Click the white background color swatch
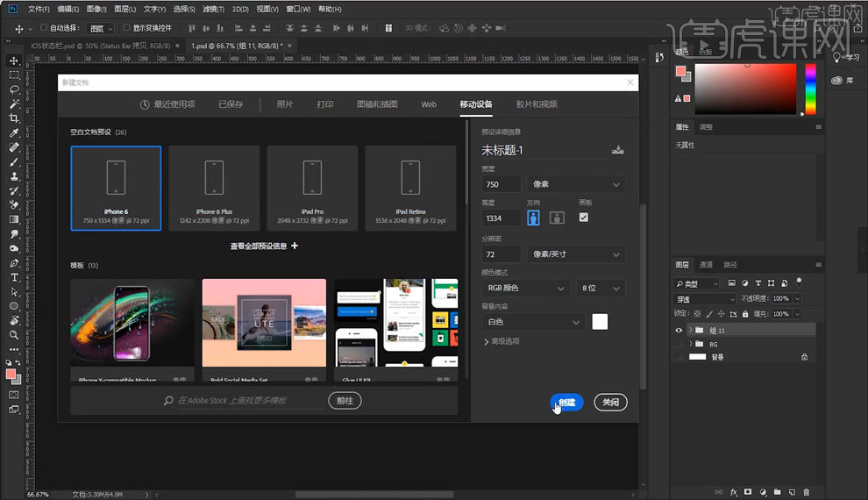 tap(600, 322)
